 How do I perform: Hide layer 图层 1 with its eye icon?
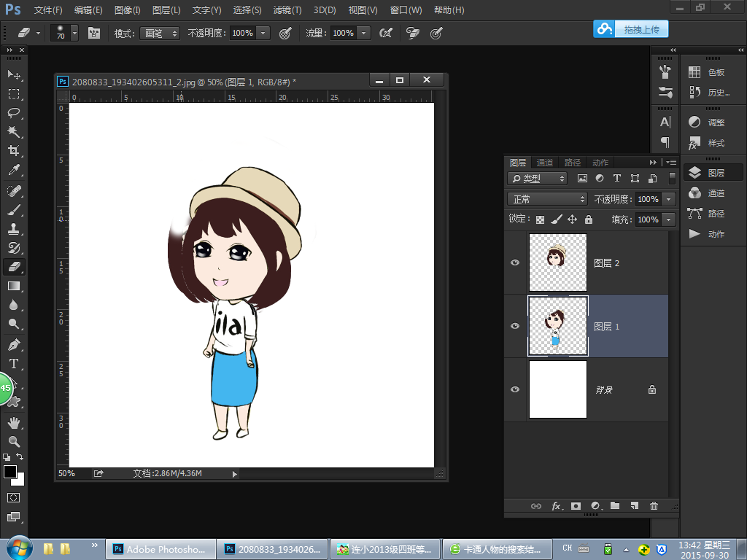click(515, 326)
